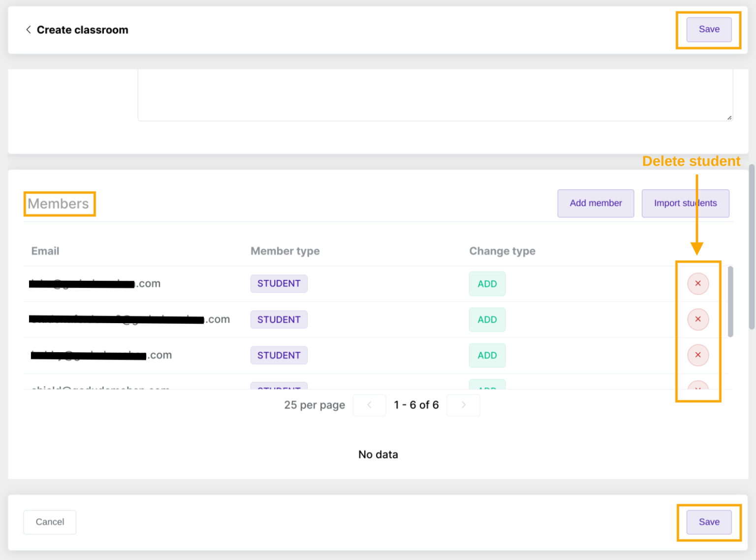Save the classroom using the bottom Save button
This screenshot has width=756, height=560.
click(709, 522)
